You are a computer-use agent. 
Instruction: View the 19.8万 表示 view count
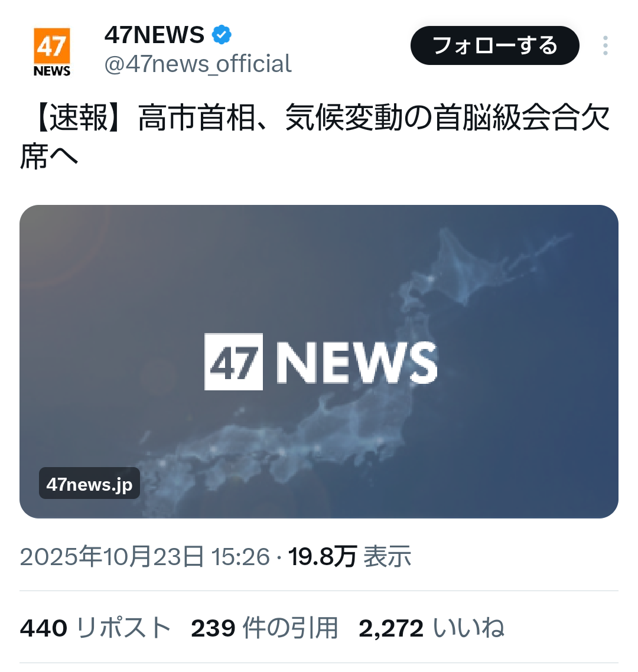coord(350,557)
